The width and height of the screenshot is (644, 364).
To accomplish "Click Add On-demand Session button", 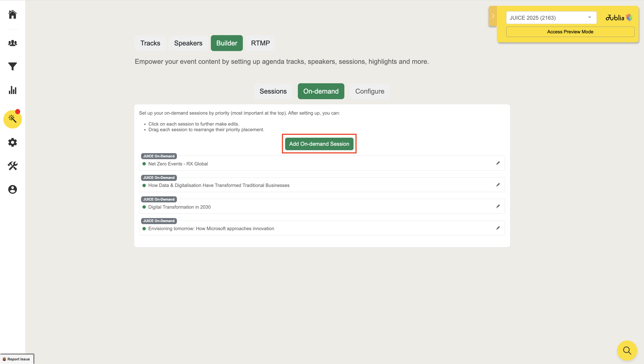I will point(319,144).
